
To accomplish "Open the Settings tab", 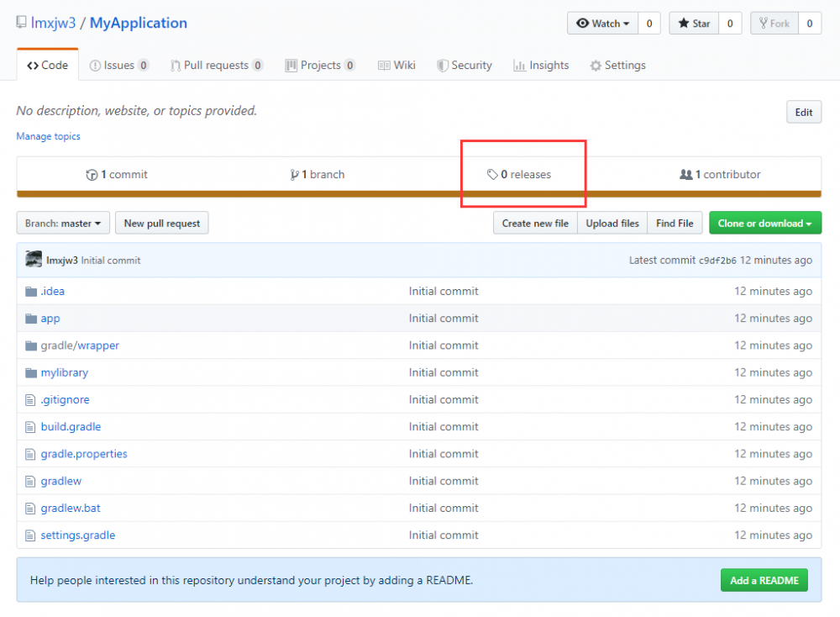I will (x=617, y=66).
